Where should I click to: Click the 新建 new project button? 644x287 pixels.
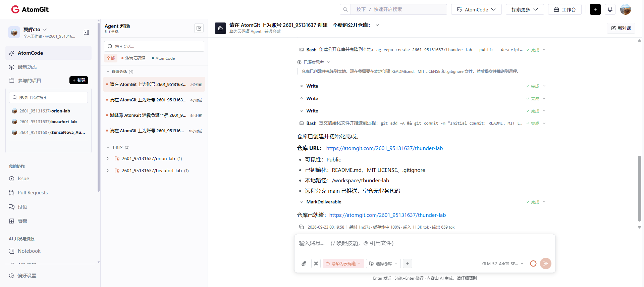79,80
